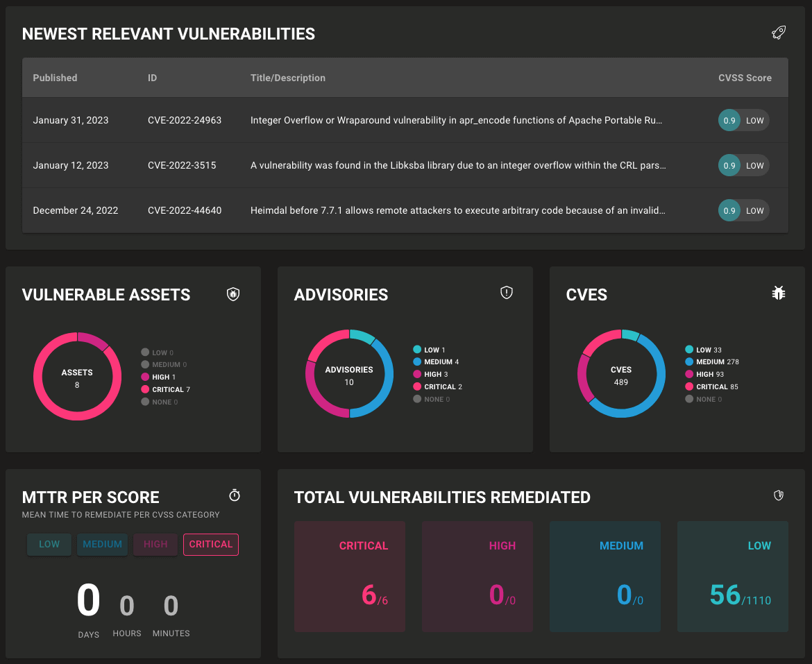The height and width of the screenshot is (664, 812).
Task: Click the pie chart icon in Total Vulnerabilities Remediated
Action: [778, 495]
